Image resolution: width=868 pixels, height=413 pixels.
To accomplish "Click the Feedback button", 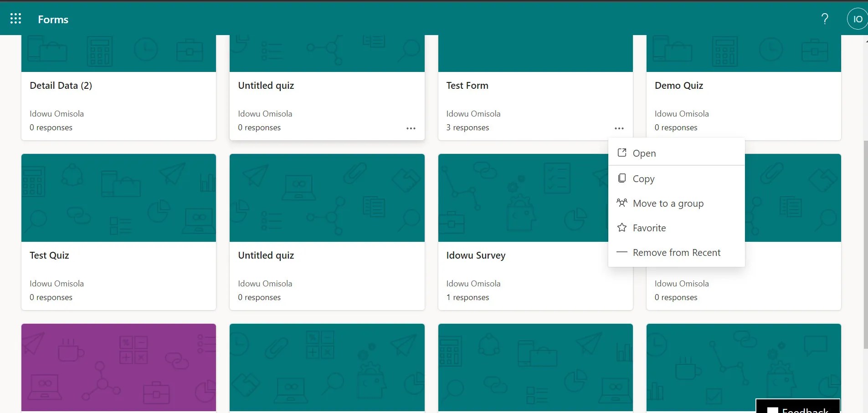I will (x=797, y=407).
